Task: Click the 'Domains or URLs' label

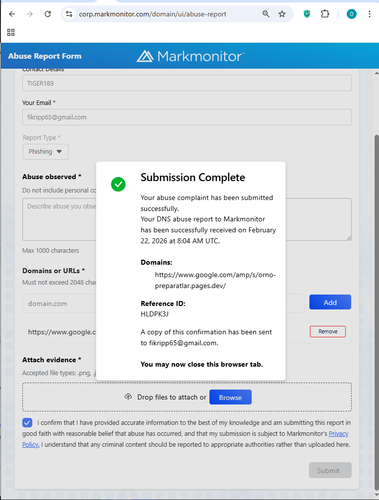Action: (x=53, y=271)
